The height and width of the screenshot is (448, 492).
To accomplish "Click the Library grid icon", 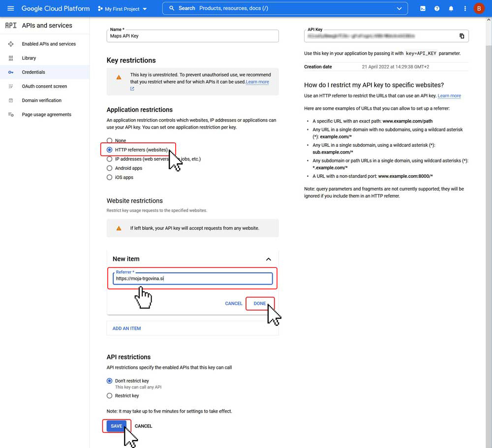I will [x=11, y=58].
